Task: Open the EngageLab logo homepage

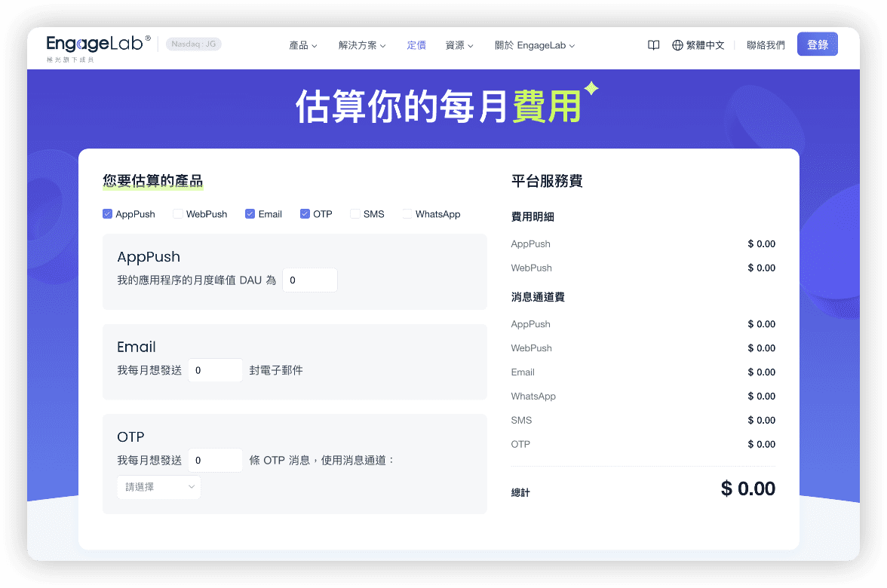Action: click(x=98, y=48)
